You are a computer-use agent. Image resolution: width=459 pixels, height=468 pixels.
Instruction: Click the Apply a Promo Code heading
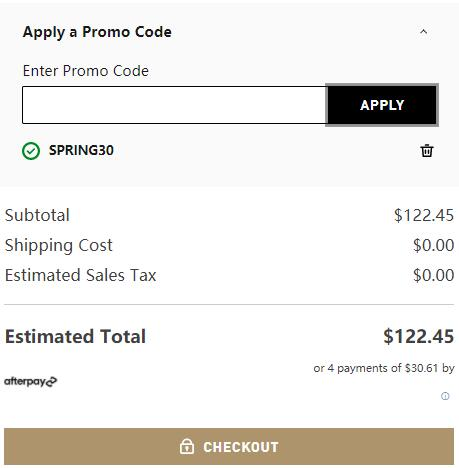(x=97, y=32)
